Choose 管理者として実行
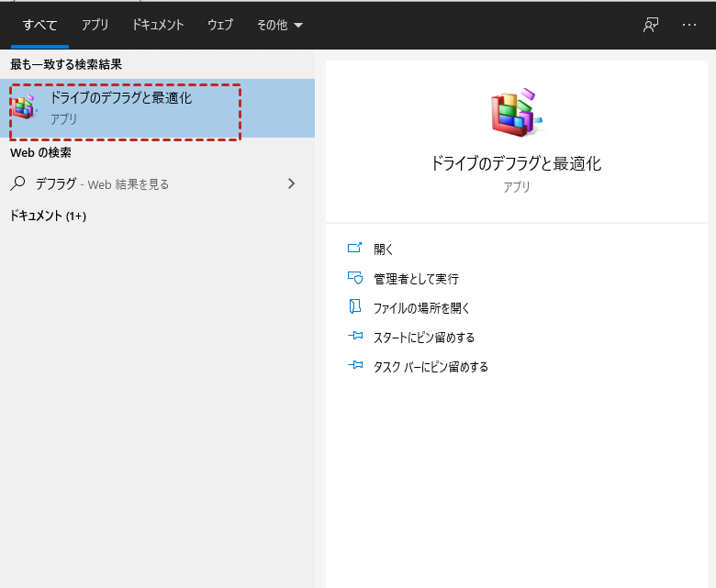The height and width of the screenshot is (588, 716). tap(416, 279)
